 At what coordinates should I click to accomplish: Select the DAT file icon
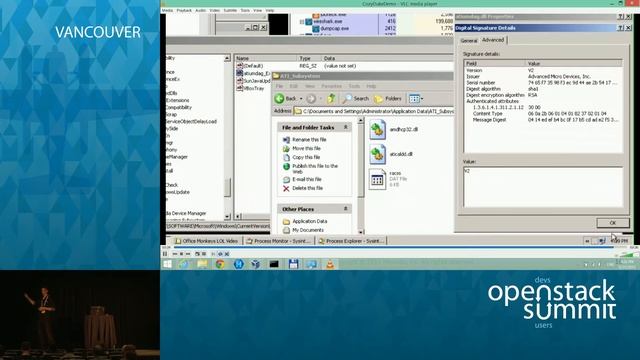click(x=378, y=179)
